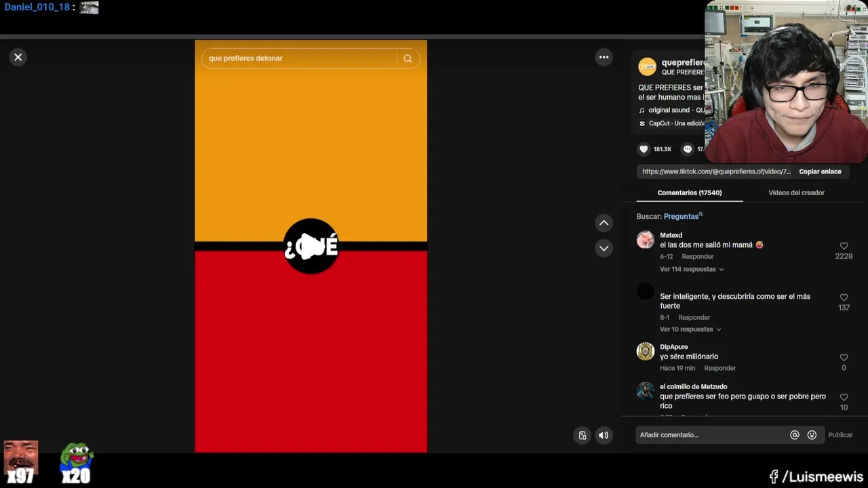This screenshot has height=488, width=868.
Task: Click 'CapCut · Una edición' link
Action: click(x=672, y=123)
